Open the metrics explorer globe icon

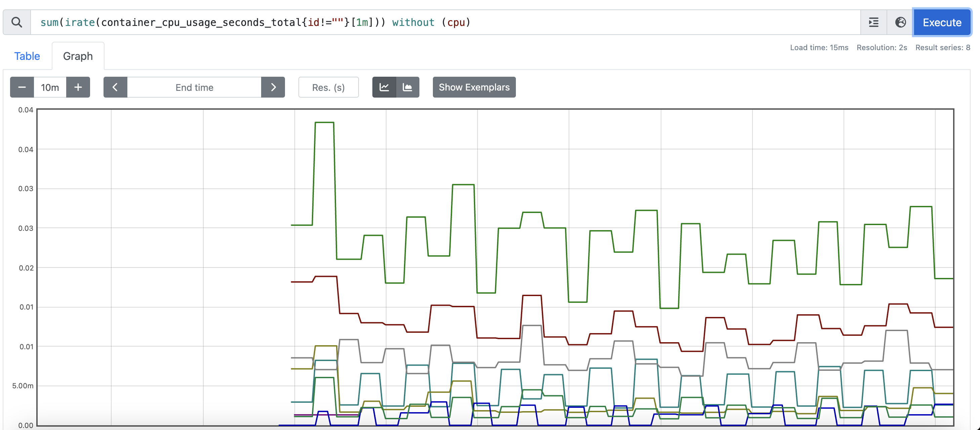point(900,23)
